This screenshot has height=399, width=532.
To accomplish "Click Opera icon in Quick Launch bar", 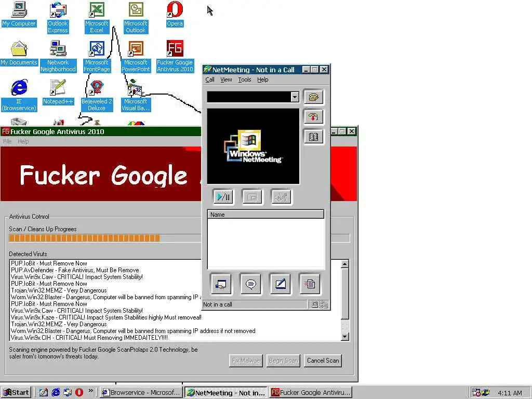I will 79,392.
